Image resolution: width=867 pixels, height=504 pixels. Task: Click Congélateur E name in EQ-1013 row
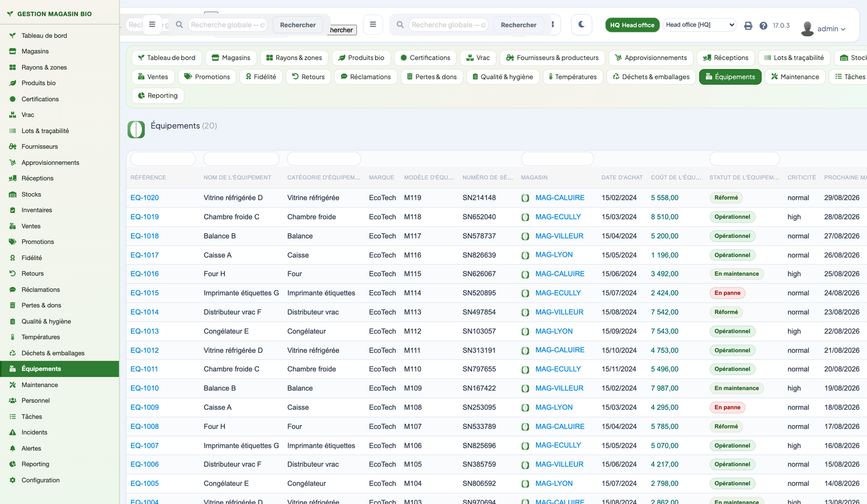[226, 331]
